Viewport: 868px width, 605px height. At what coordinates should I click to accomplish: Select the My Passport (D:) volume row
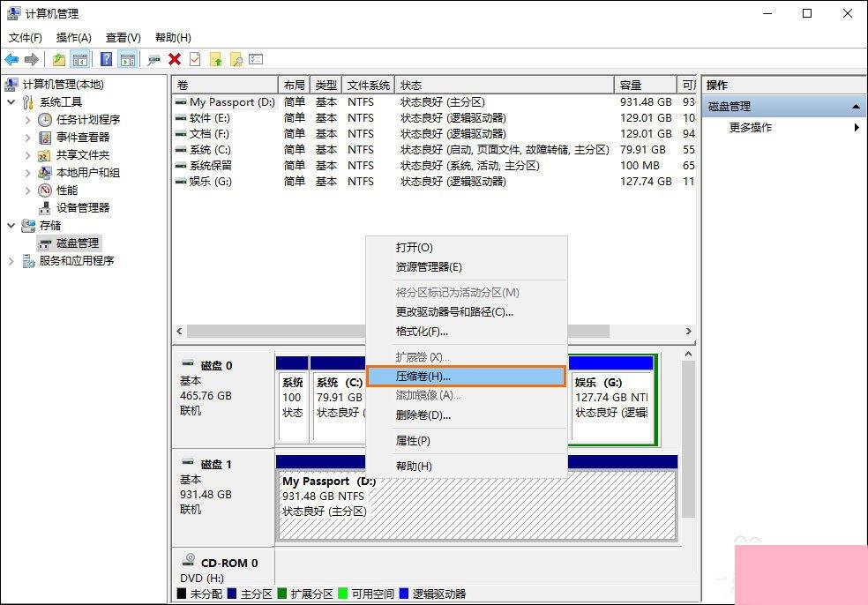pos(435,101)
